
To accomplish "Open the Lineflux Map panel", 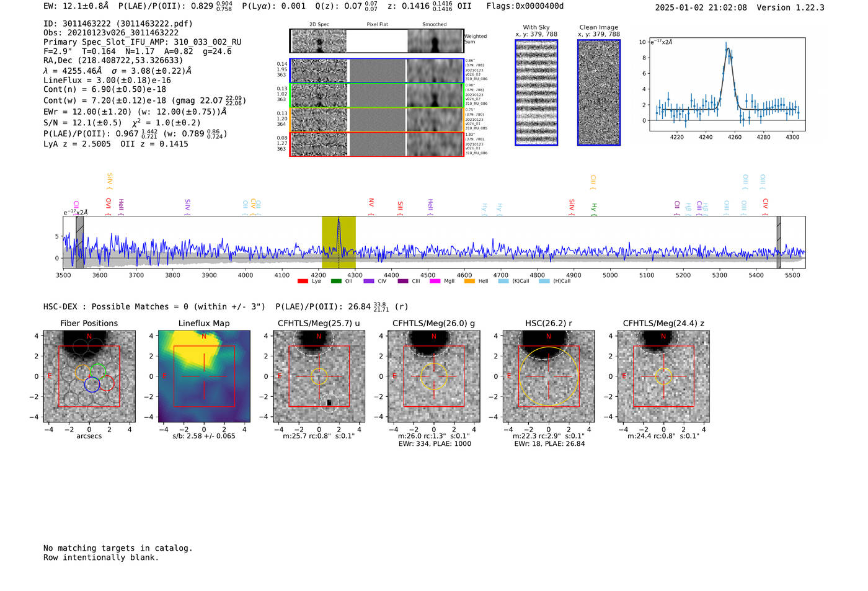I will point(204,376).
